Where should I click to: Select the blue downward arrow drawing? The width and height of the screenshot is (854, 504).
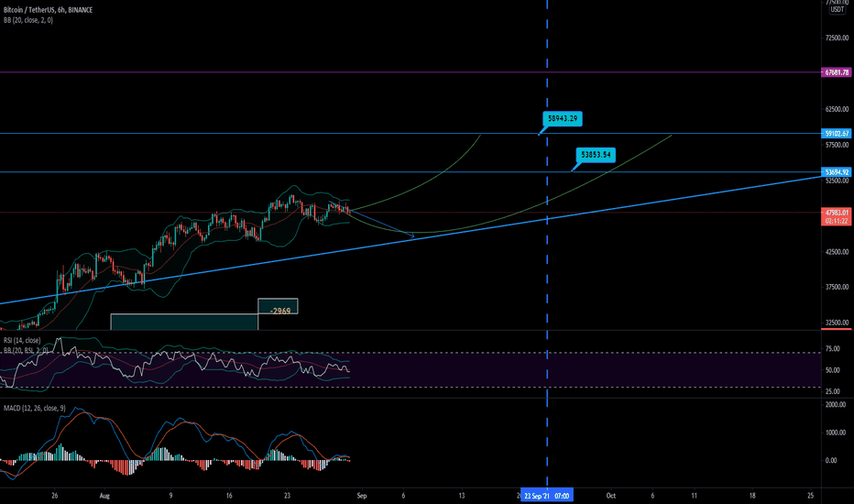371,220
